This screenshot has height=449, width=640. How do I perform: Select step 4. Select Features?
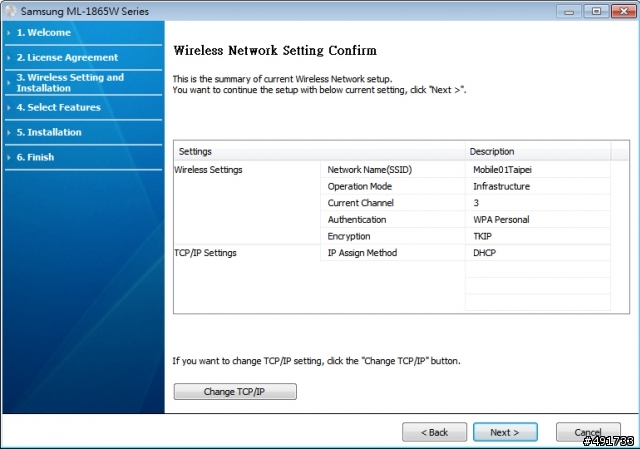click(58, 107)
